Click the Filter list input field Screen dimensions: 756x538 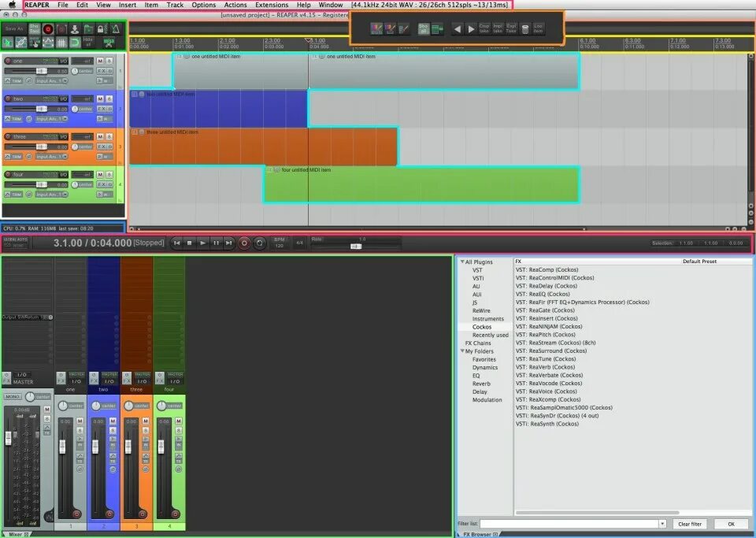point(569,524)
